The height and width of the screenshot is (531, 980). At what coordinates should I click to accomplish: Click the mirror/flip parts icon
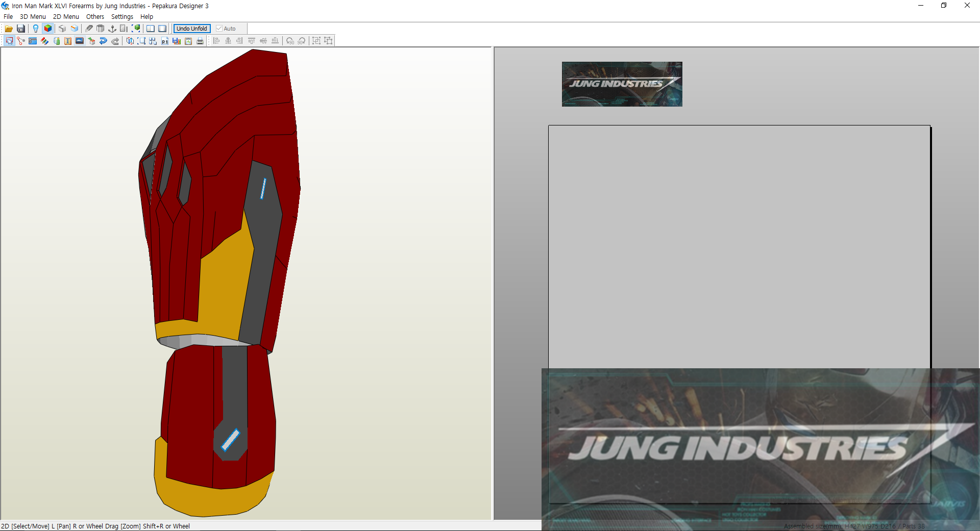point(130,41)
